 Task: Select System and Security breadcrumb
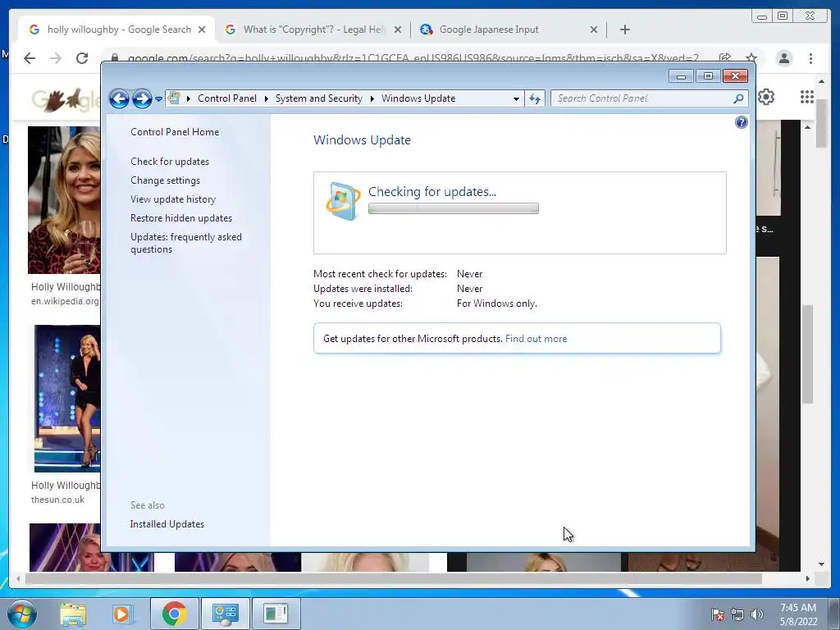pos(319,98)
